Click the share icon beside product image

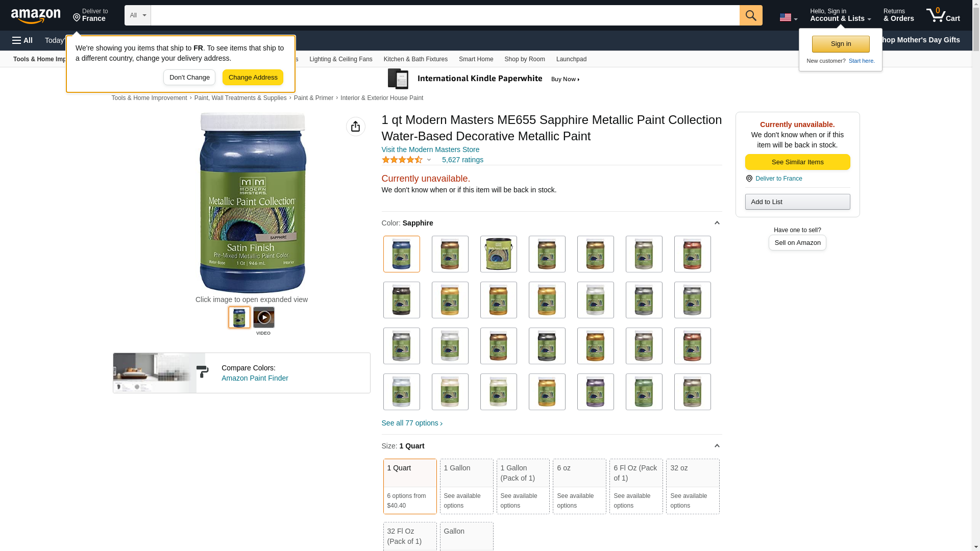pos(355,127)
